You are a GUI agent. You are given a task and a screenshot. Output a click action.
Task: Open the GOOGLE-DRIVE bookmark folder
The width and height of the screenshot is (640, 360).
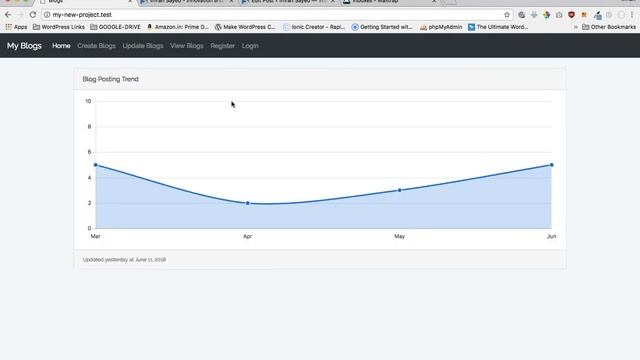point(115,27)
